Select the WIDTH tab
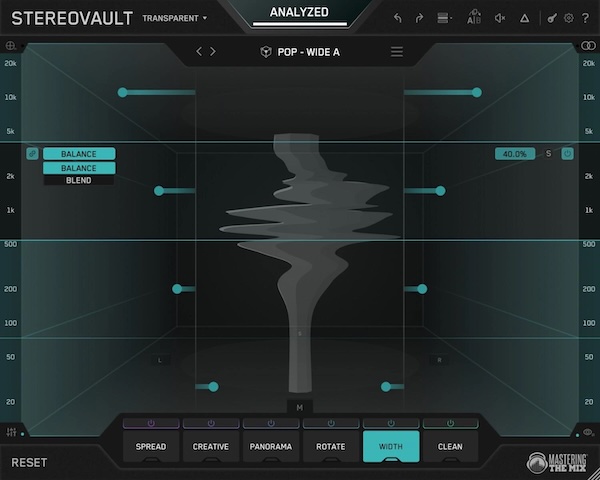The height and width of the screenshot is (480, 600). [x=391, y=446]
